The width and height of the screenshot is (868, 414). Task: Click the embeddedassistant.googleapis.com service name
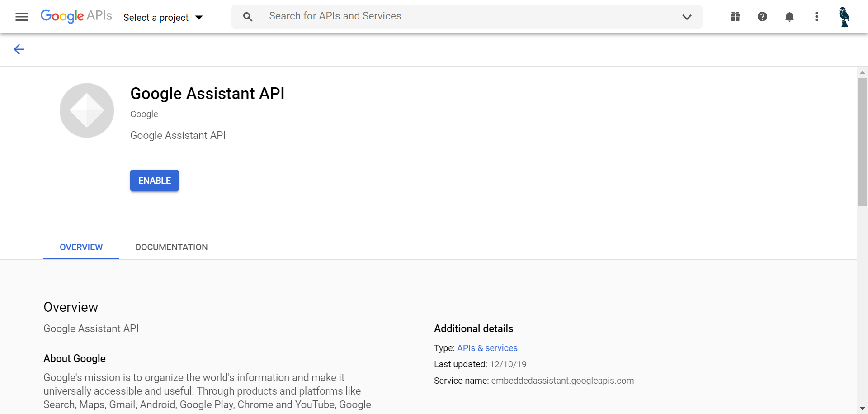click(x=562, y=381)
